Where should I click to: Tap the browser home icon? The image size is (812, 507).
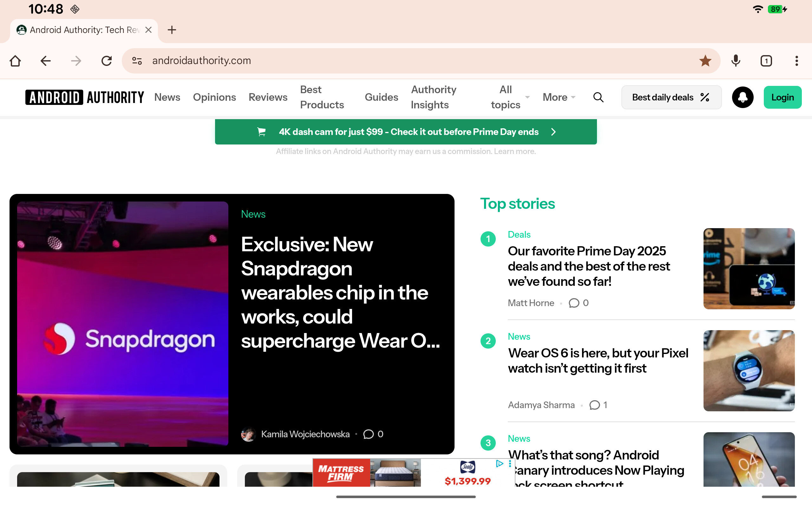click(15, 61)
